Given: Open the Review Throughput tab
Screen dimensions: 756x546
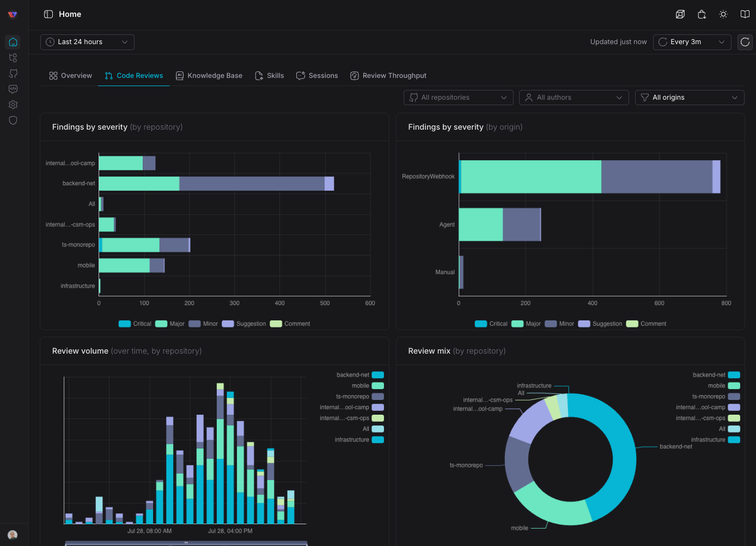Looking at the screenshot, I should [388, 76].
